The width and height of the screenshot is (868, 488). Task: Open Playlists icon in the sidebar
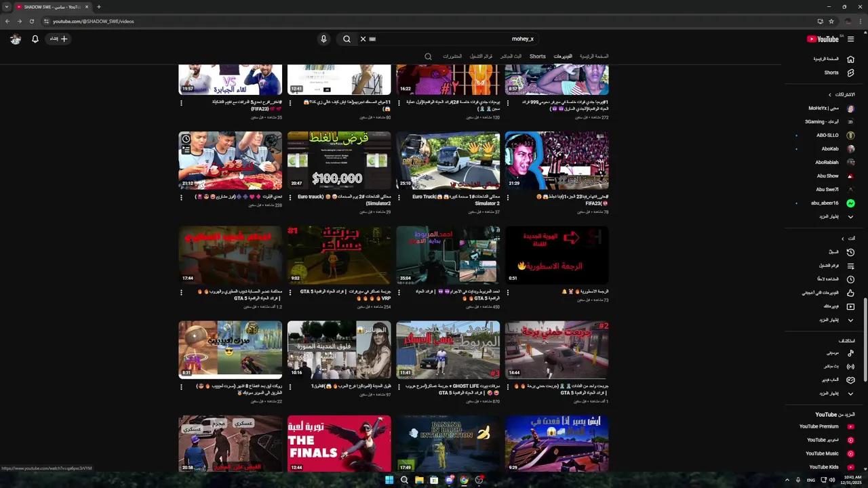tap(850, 266)
